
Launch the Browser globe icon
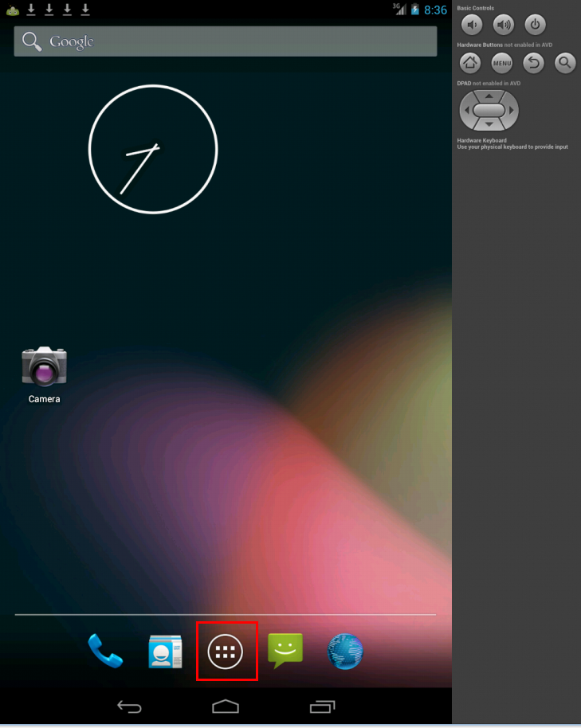pyautogui.click(x=345, y=652)
